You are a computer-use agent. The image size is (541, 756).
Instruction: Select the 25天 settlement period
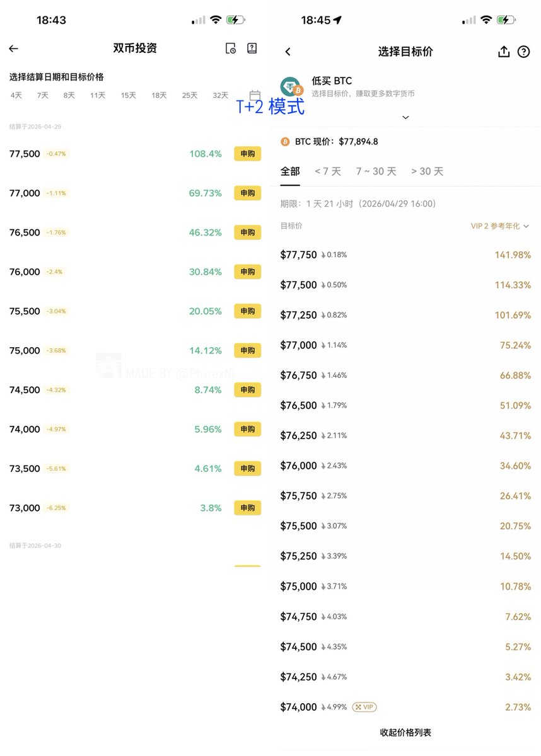[190, 96]
